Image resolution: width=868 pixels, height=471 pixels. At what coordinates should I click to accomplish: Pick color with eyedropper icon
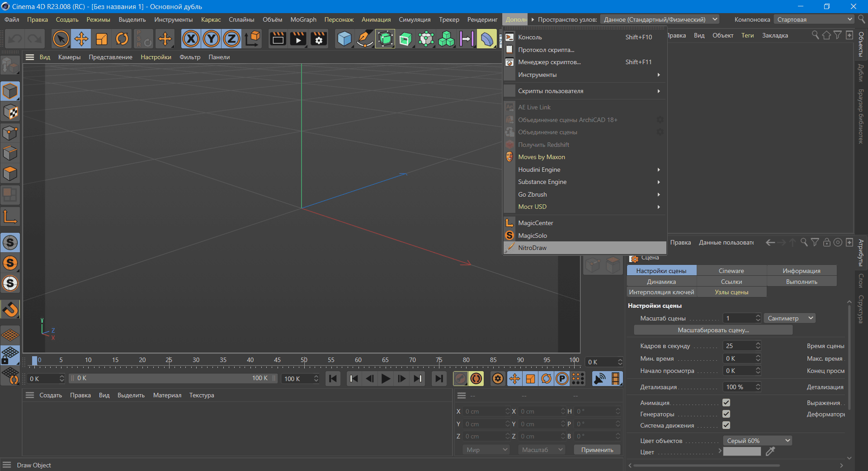(770, 451)
